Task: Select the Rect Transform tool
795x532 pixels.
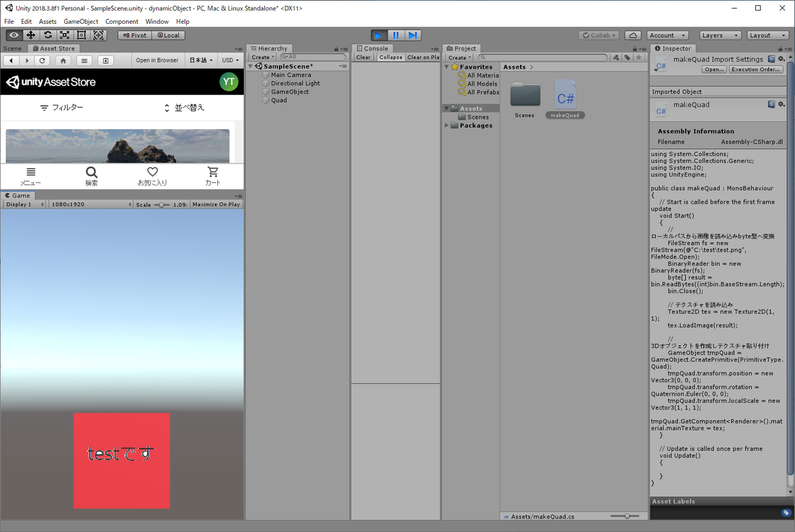Action: [81, 35]
